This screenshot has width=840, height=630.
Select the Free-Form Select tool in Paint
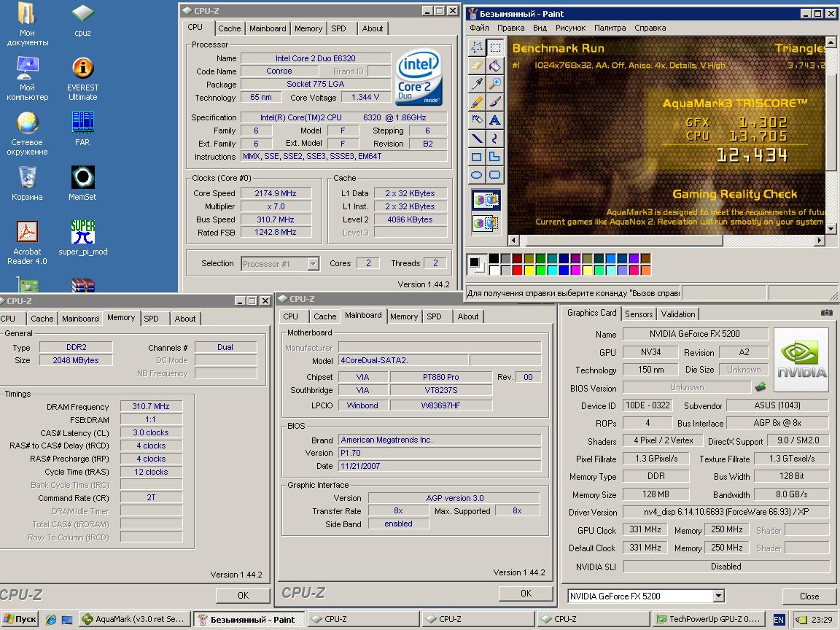click(476, 47)
